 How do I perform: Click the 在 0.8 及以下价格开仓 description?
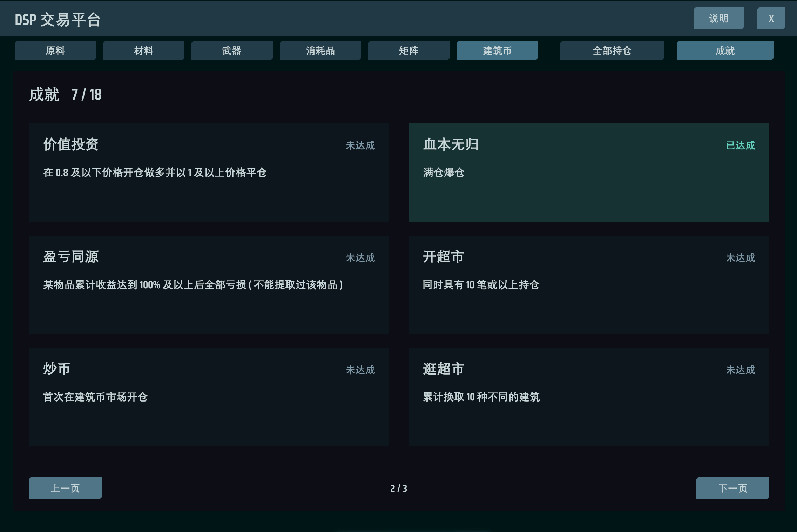[155, 173]
